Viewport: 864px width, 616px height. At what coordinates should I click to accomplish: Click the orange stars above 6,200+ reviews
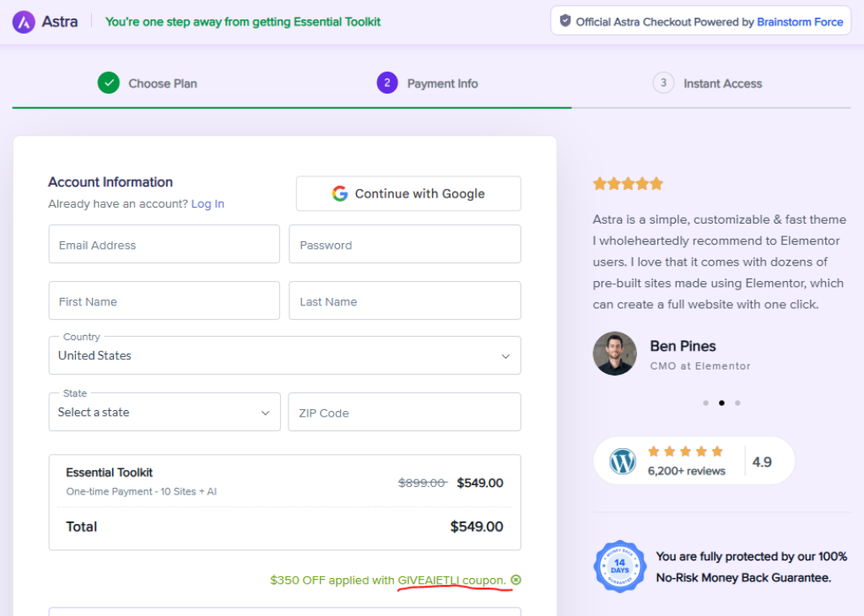point(685,451)
